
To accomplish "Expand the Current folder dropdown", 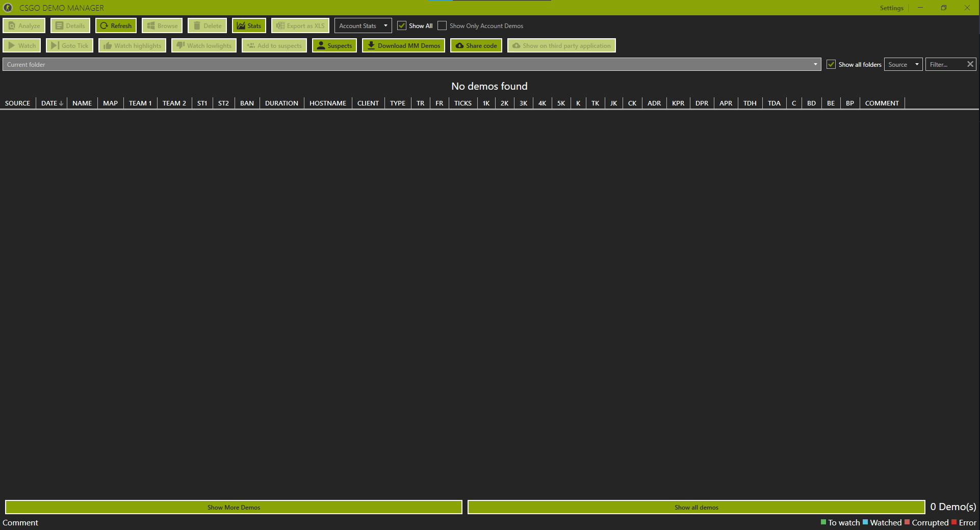I will pyautogui.click(x=815, y=64).
